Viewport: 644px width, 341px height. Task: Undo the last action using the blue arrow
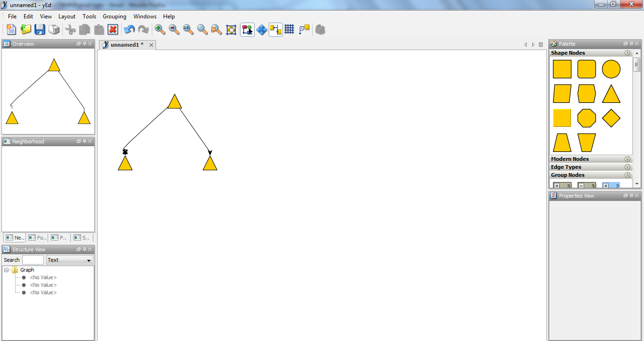click(129, 30)
